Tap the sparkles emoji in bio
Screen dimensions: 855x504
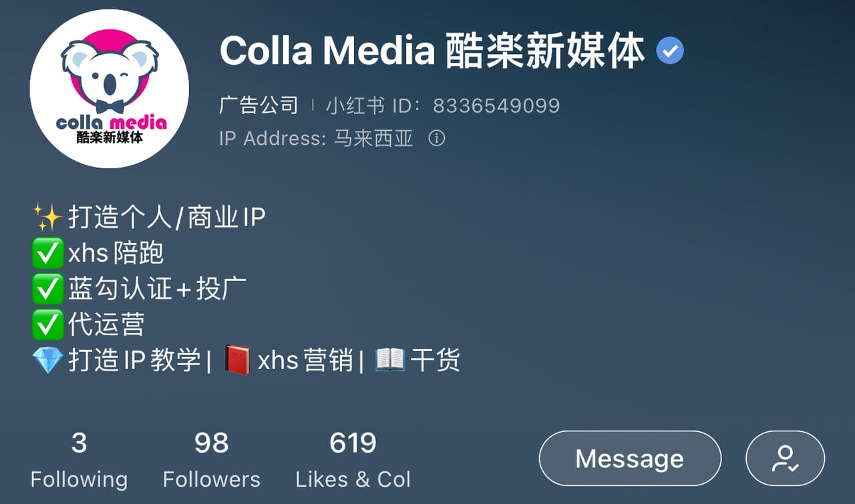pyautogui.click(x=47, y=217)
